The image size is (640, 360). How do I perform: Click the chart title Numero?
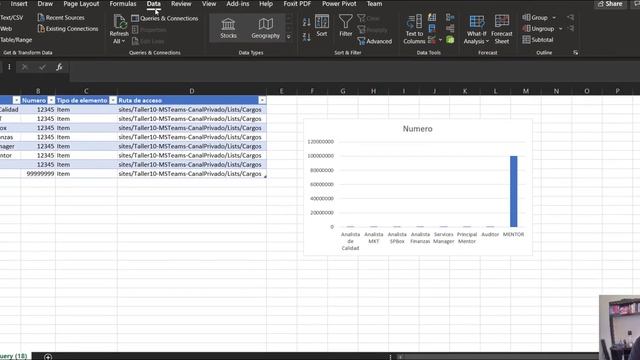417,129
